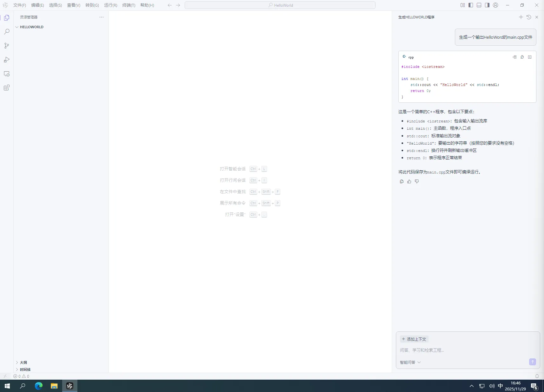Open the Windows notification center
Viewport: 544px width, 392px height.
(x=534, y=386)
